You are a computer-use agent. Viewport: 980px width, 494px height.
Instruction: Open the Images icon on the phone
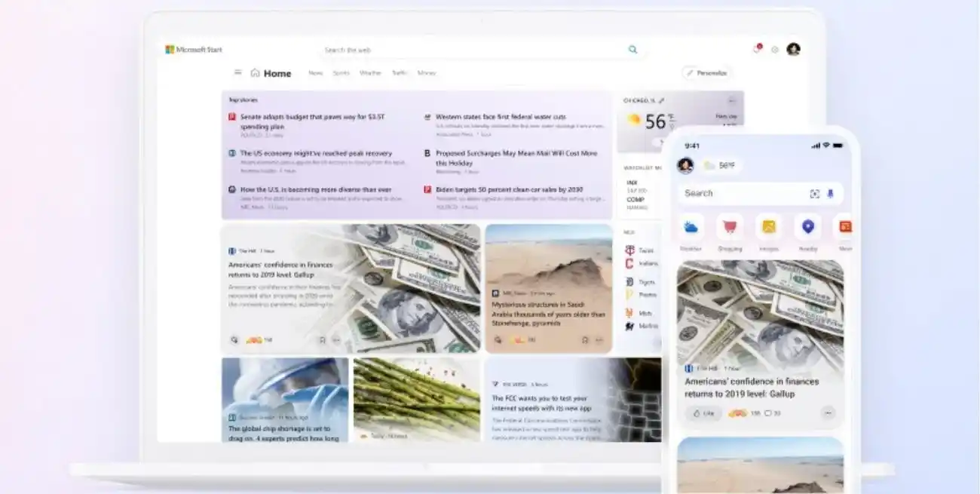[768, 228]
